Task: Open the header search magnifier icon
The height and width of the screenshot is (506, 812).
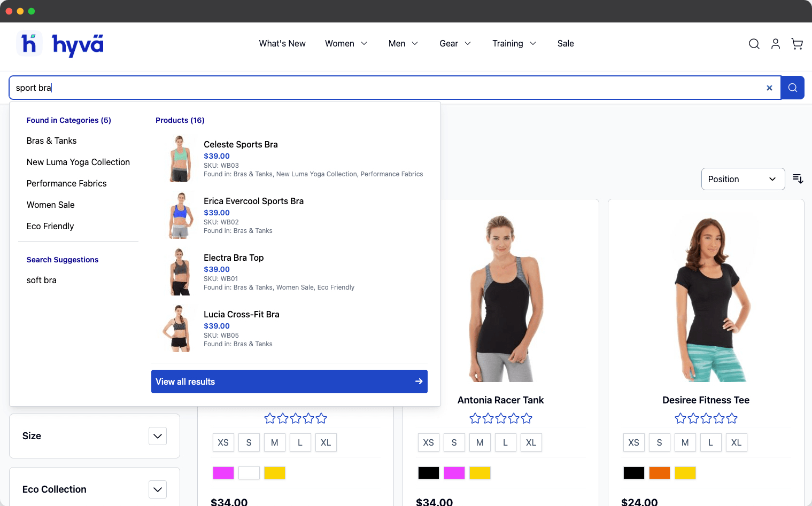Action: pos(754,44)
